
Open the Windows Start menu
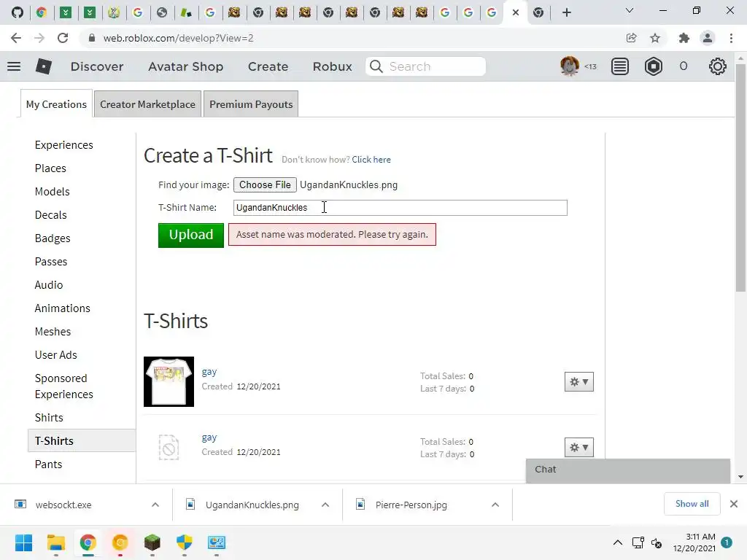point(23,542)
